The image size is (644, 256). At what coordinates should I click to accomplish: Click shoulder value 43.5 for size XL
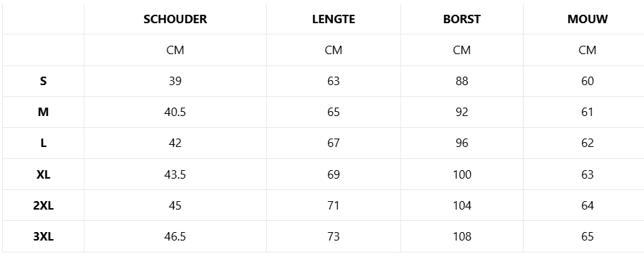coord(175,174)
